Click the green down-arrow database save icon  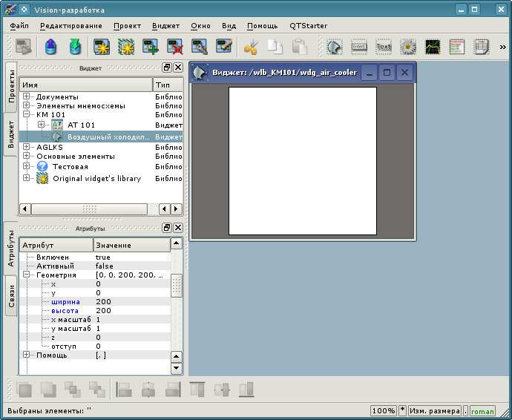pyautogui.click(x=75, y=47)
